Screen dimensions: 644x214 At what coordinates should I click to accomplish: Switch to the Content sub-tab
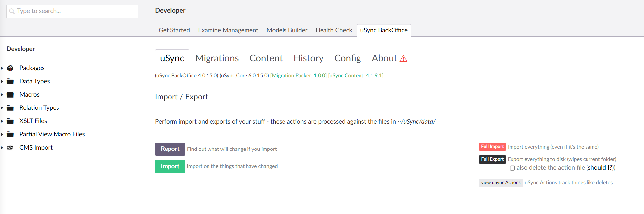(266, 58)
